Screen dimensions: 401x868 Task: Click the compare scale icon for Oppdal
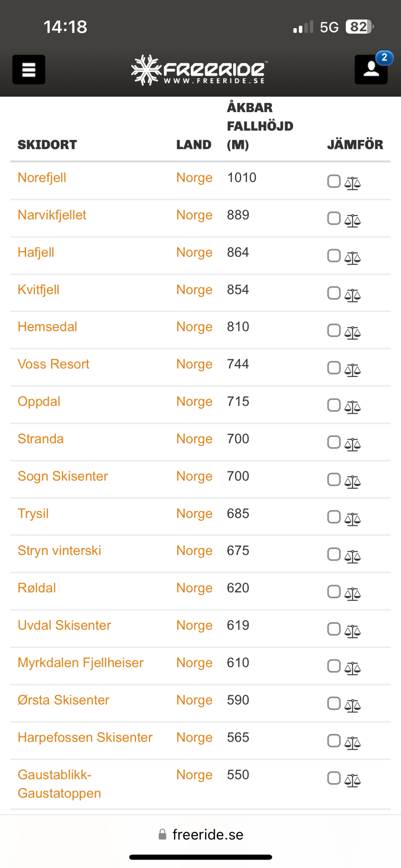tap(352, 407)
